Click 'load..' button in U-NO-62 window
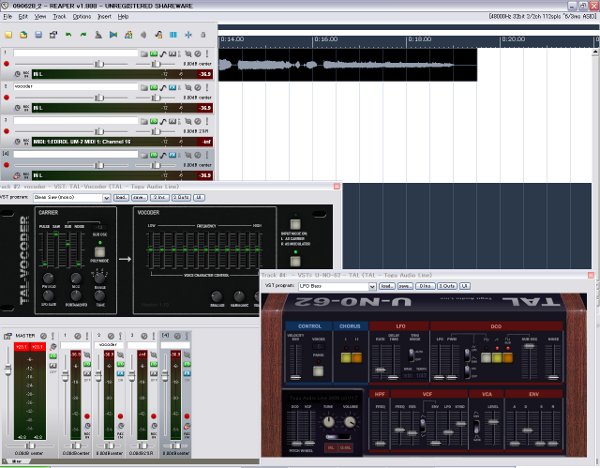Image resolution: width=600 pixels, height=468 pixels. [386, 286]
